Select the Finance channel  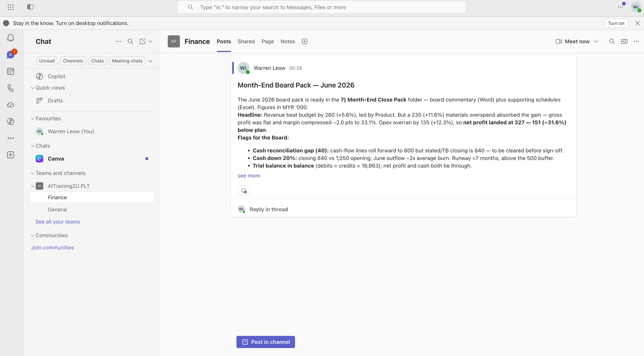92,197
